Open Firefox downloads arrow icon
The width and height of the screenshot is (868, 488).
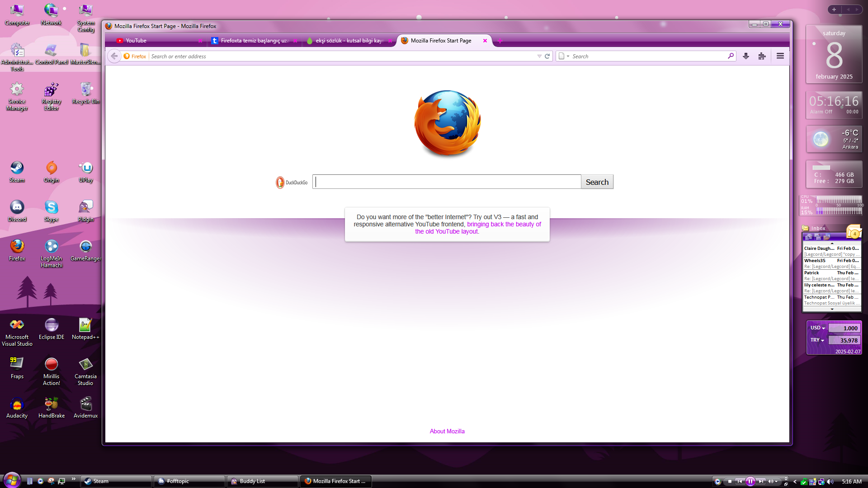[x=746, y=56]
